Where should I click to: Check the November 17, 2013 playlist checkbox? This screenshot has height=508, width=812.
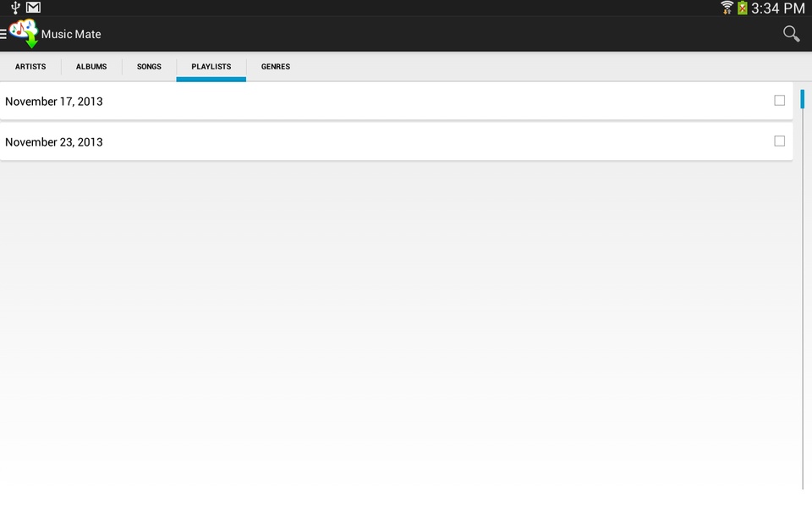tap(779, 101)
